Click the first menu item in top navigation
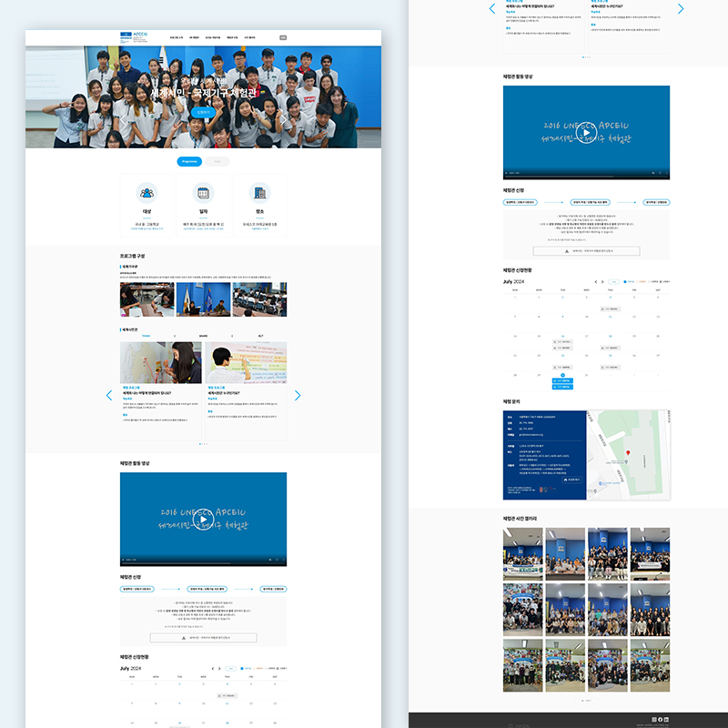The height and width of the screenshot is (728, 728). 176,38
